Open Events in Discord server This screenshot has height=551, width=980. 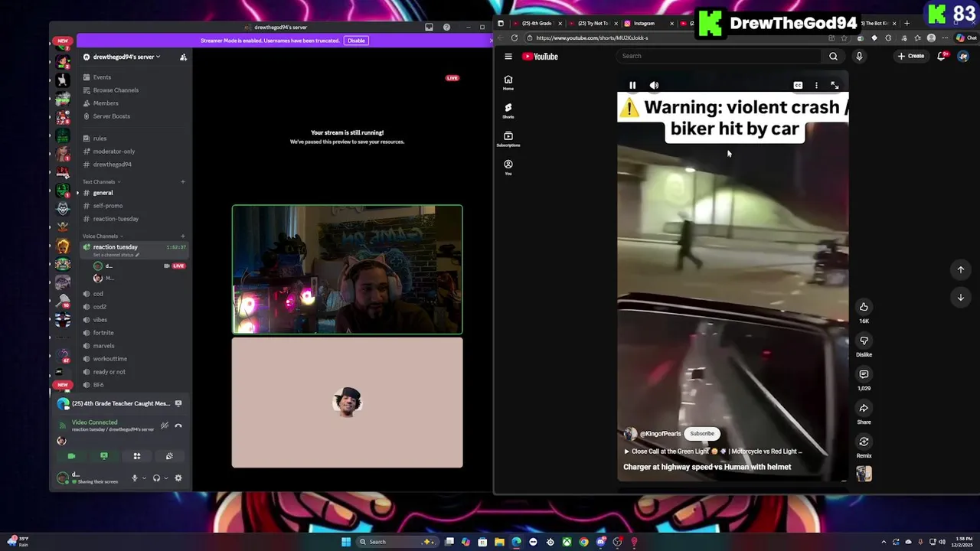tap(102, 77)
